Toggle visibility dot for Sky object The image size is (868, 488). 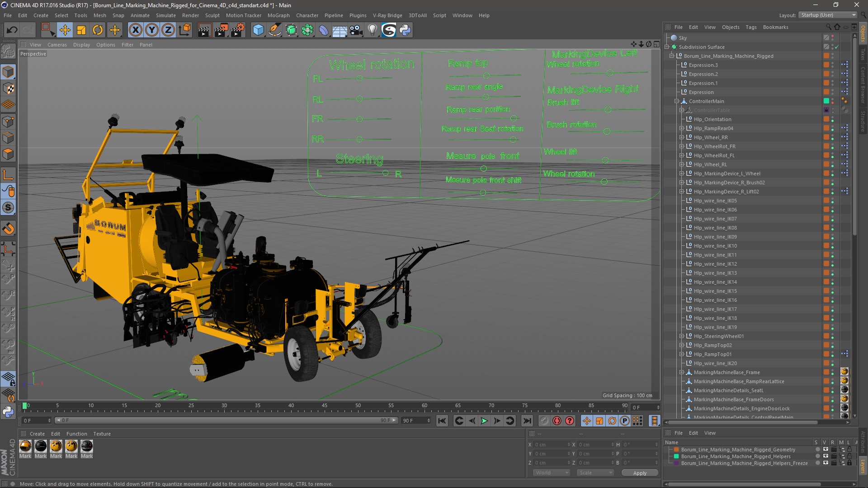click(x=832, y=37)
